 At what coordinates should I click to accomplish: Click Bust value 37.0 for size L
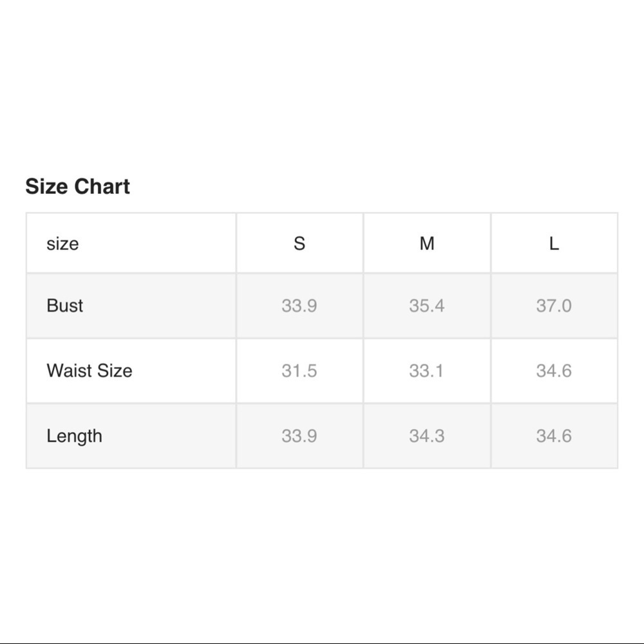click(554, 305)
